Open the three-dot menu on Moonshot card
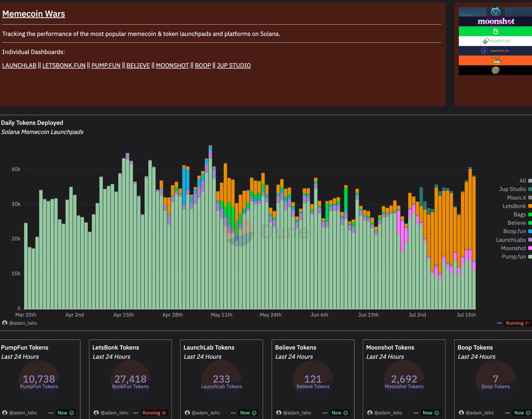 click(416, 413)
